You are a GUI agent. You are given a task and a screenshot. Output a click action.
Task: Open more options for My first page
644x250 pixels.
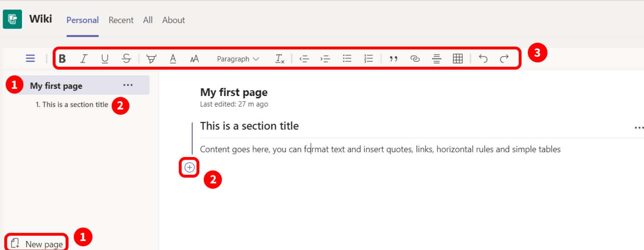coord(128,85)
